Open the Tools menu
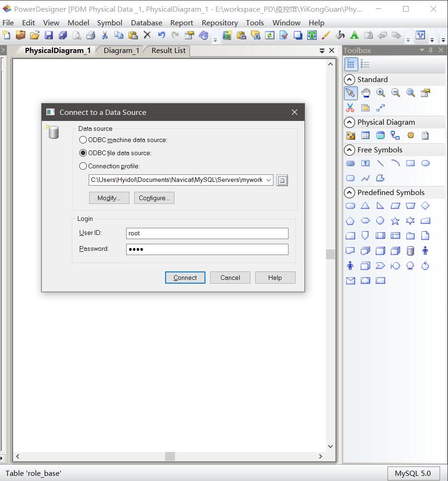This screenshot has height=481, width=448. click(x=255, y=23)
